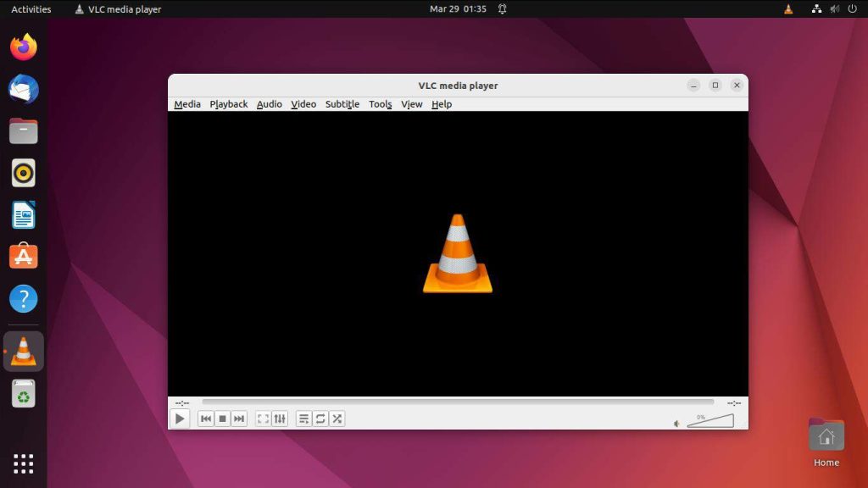Minimize the VLC window
The height and width of the screenshot is (488, 868).
tap(693, 86)
